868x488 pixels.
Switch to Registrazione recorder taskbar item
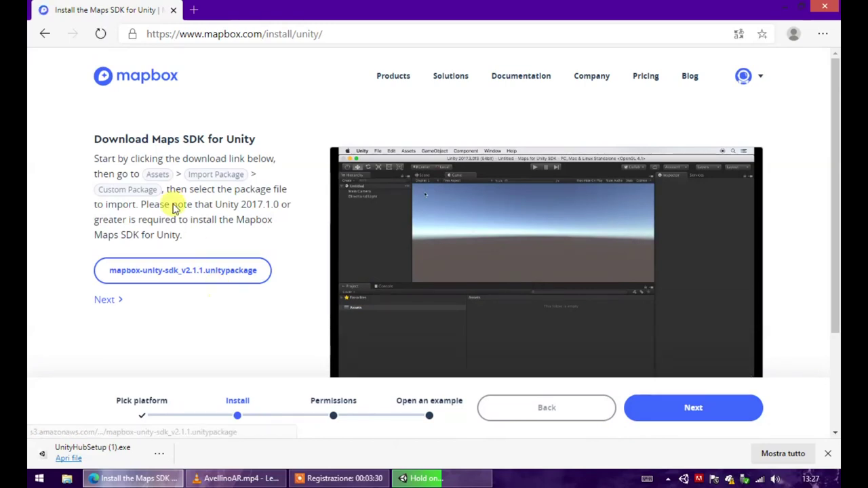point(339,479)
